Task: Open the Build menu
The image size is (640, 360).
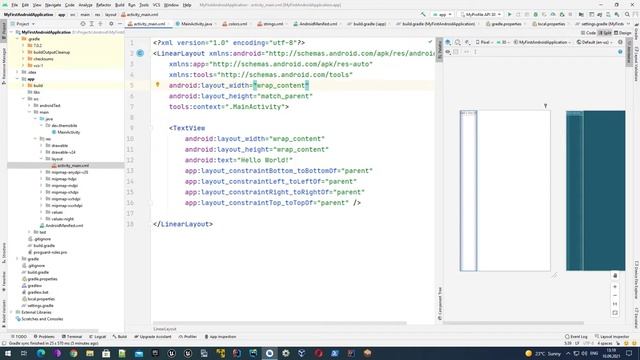Action: (120, 5)
